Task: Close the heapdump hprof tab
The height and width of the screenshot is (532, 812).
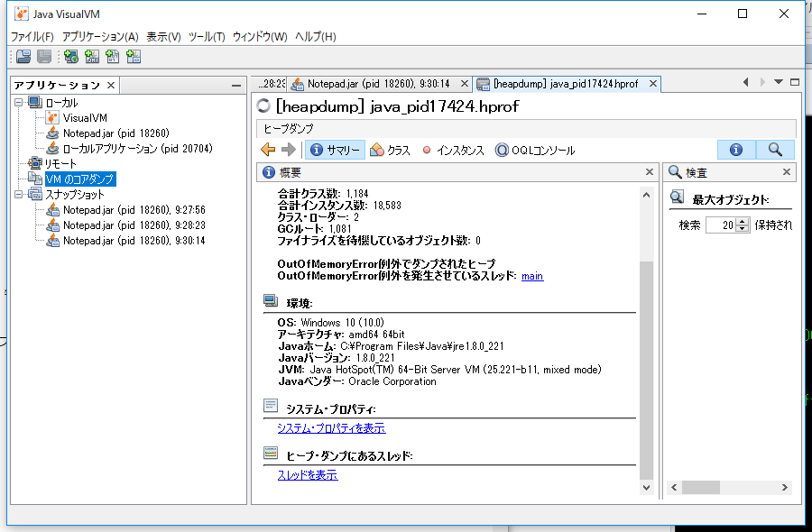Action: coord(653,83)
